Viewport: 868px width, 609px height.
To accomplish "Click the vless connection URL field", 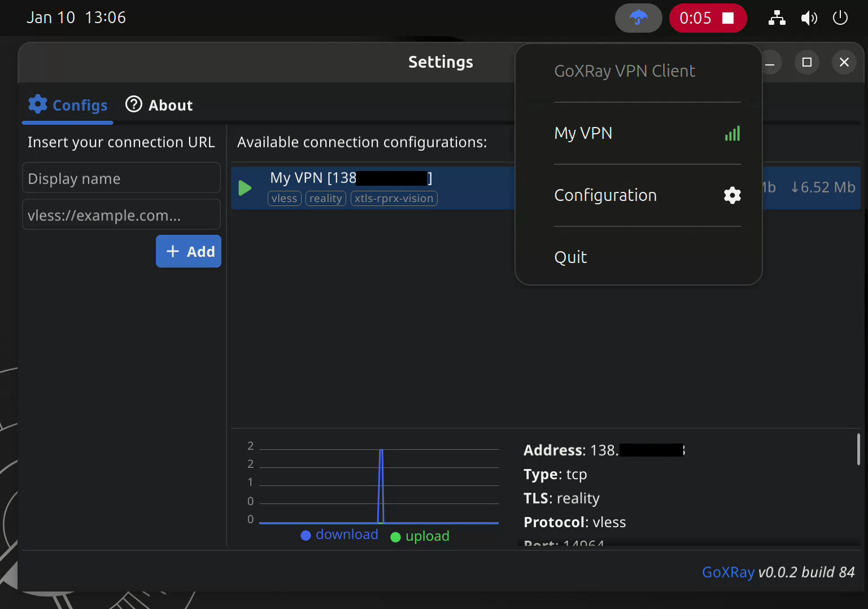I will point(121,215).
